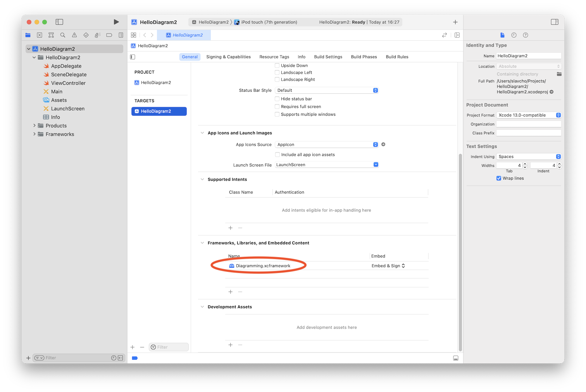
Task: Open the Info tab
Action: click(302, 57)
